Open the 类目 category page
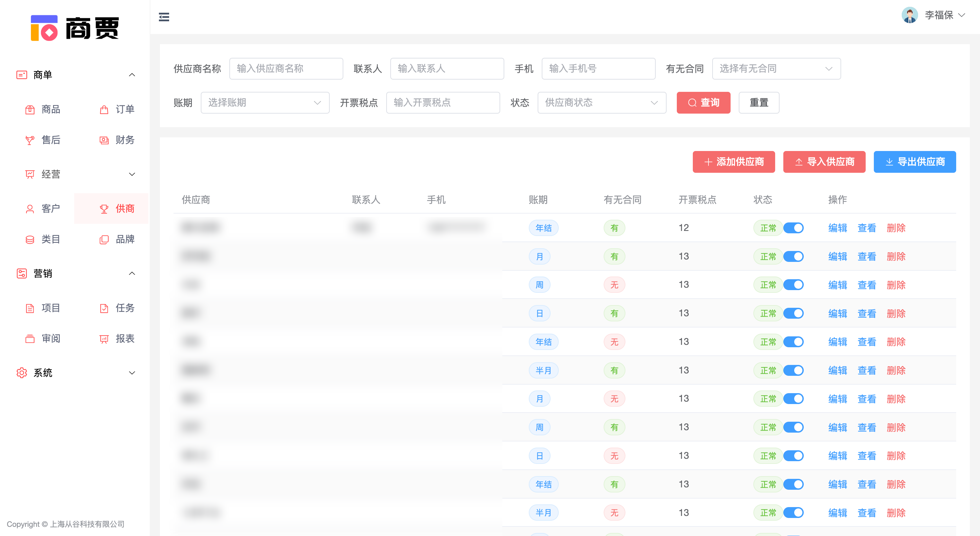980x536 pixels. pos(51,239)
